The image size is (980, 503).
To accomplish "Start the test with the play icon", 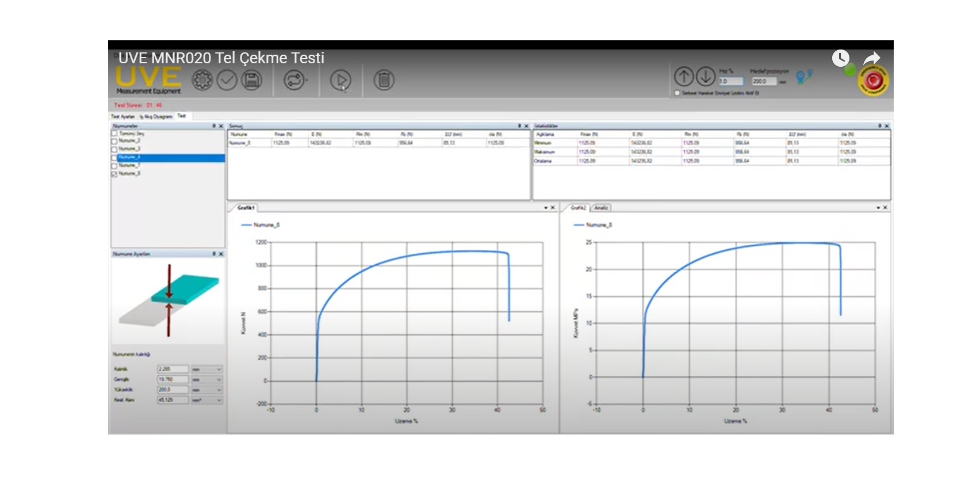I will (x=340, y=80).
